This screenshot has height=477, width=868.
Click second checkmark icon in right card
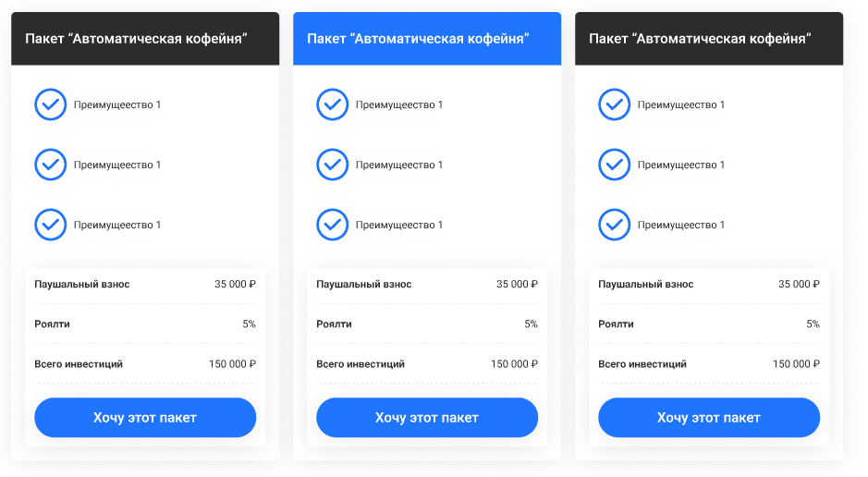point(615,165)
